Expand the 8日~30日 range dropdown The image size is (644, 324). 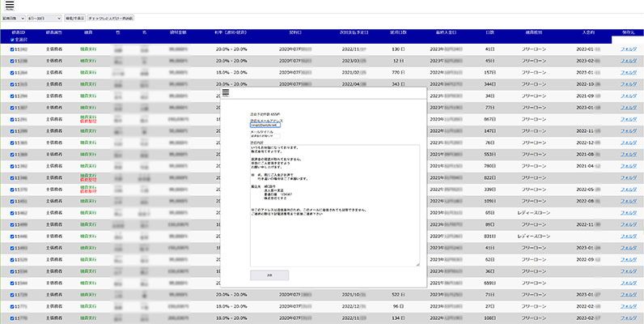(x=44, y=17)
